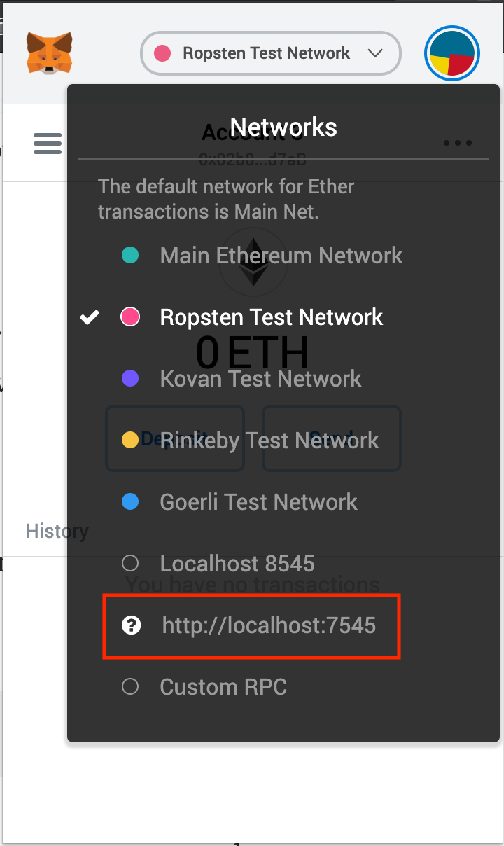
Task: Click the blue Goerli color dot
Action: click(x=130, y=502)
